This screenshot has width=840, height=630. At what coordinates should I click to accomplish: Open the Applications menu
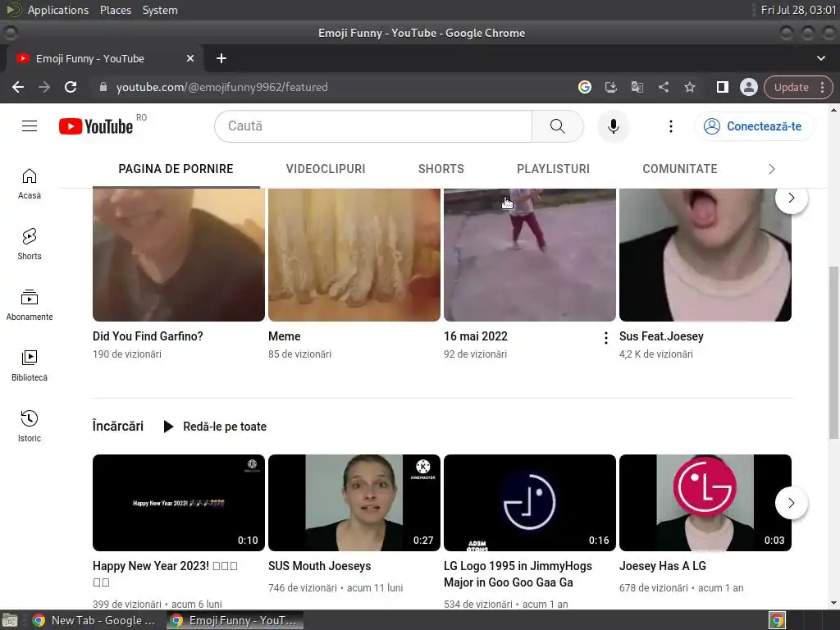(58, 10)
